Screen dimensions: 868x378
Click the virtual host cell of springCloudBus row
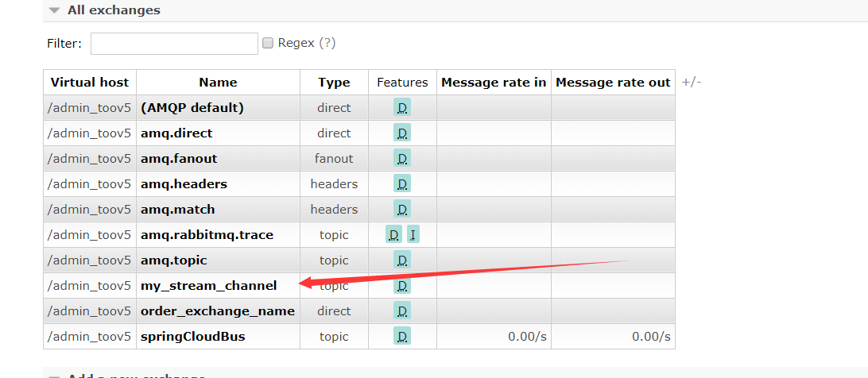[90, 337]
